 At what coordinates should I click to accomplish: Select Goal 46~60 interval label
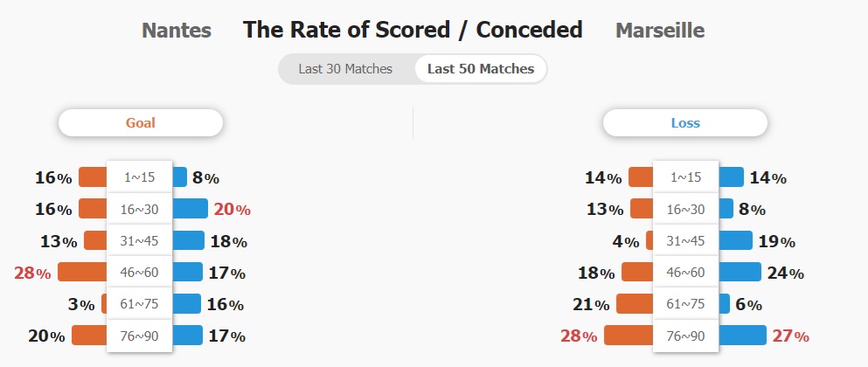[140, 273]
